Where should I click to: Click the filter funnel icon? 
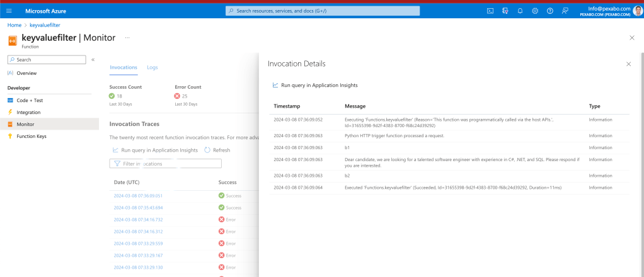coord(117,164)
